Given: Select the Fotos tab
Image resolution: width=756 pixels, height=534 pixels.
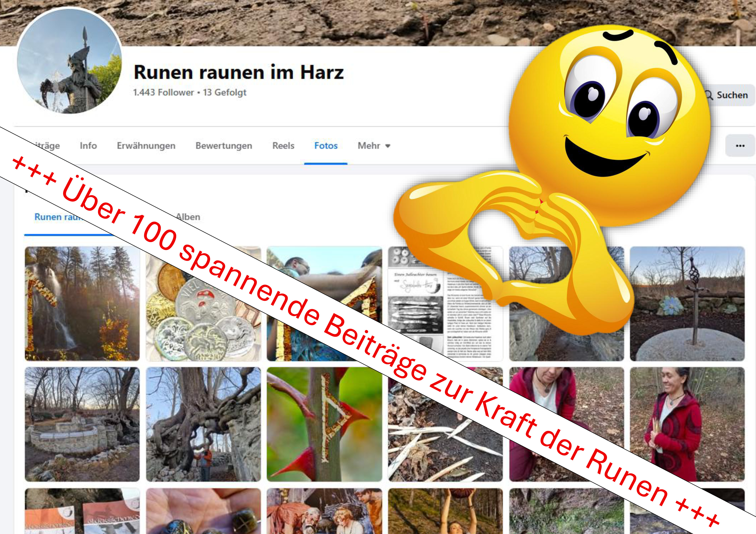Looking at the screenshot, I should pos(326,146).
